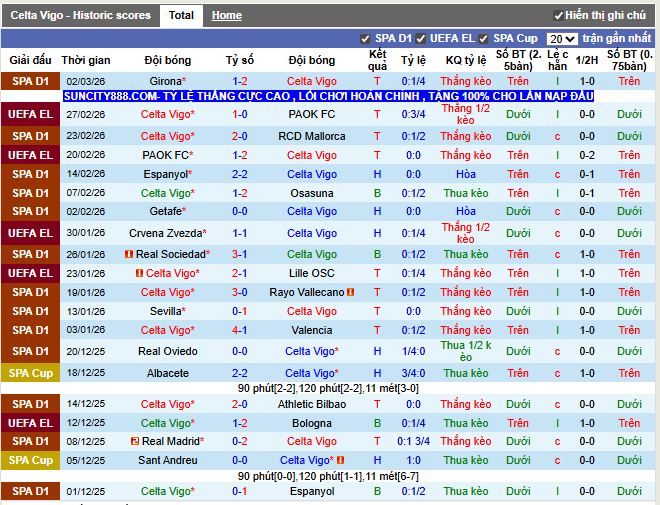Open the Athletic Bilbao team link
This screenshot has height=505, width=660.
coord(312,404)
